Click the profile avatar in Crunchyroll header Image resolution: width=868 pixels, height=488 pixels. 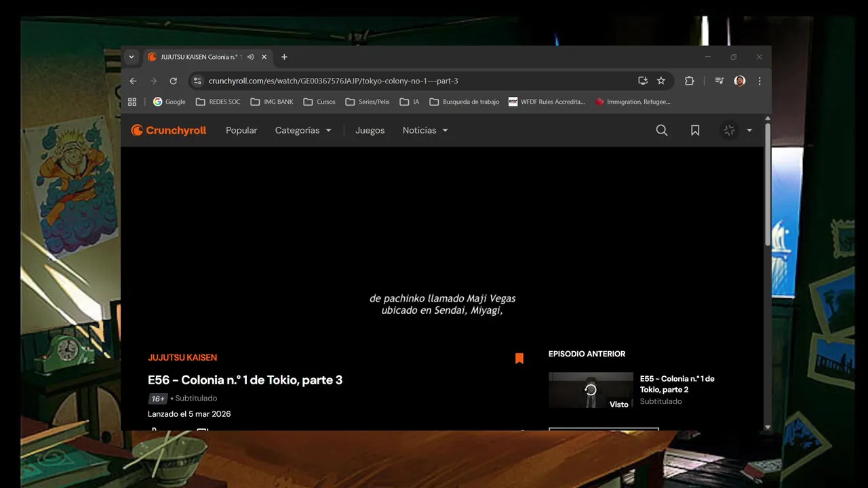coord(729,130)
